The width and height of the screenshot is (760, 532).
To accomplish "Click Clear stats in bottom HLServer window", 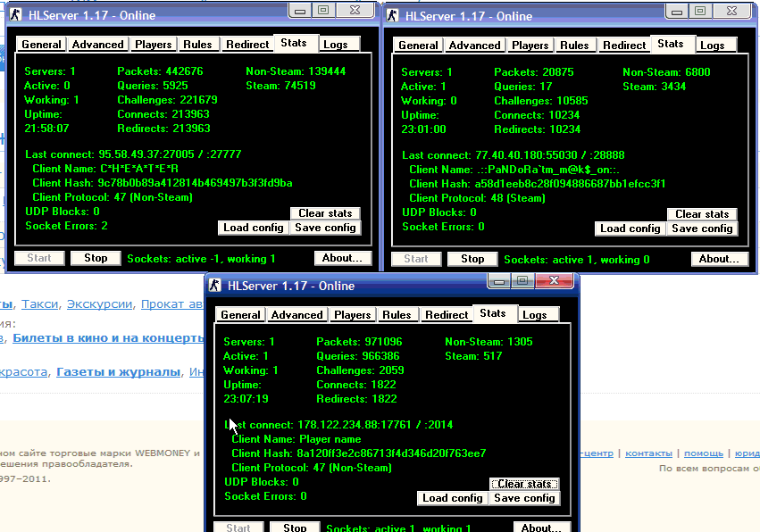I will click(524, 484).
